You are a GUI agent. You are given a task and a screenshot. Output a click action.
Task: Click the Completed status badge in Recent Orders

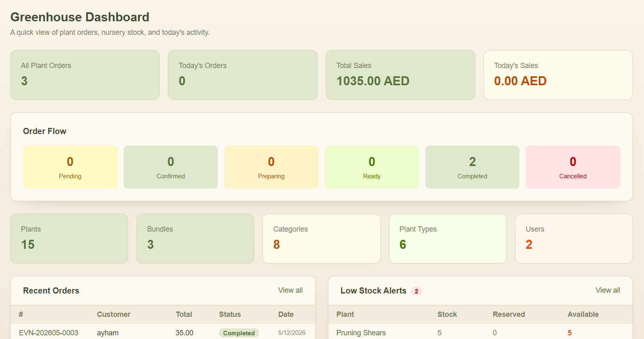(239, 333)
